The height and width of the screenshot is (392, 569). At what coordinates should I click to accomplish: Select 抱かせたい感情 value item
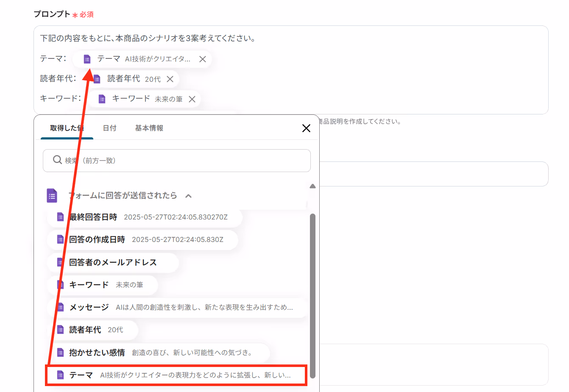158,353
